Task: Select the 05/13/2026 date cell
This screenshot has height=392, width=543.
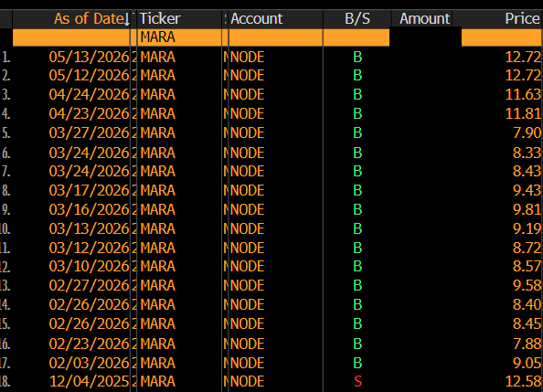Action: pos(89,58)
